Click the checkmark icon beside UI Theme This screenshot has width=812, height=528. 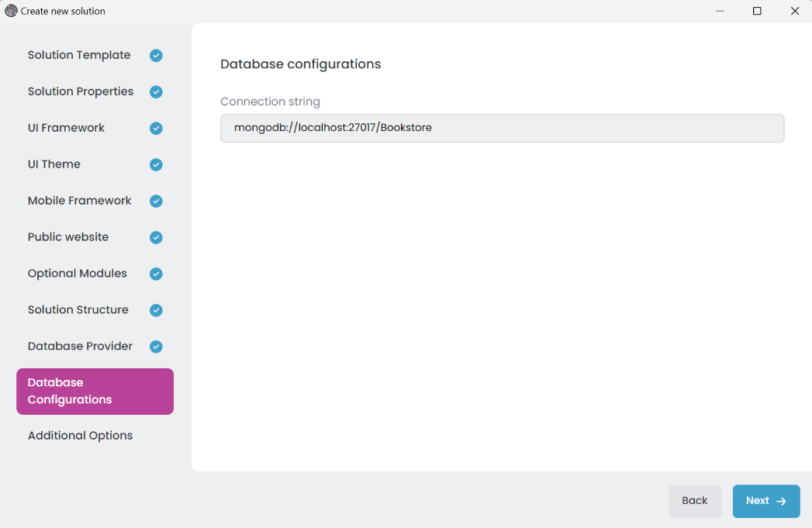tap(156, 165)
